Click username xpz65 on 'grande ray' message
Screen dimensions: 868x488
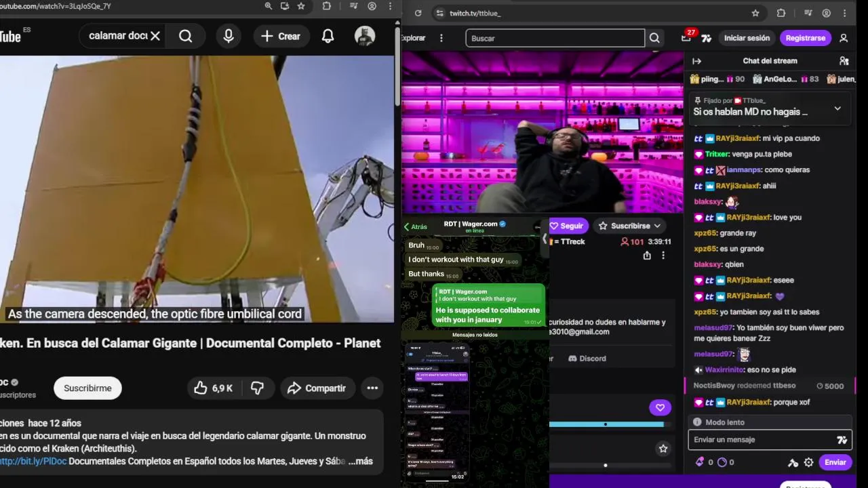coord(705,233)
